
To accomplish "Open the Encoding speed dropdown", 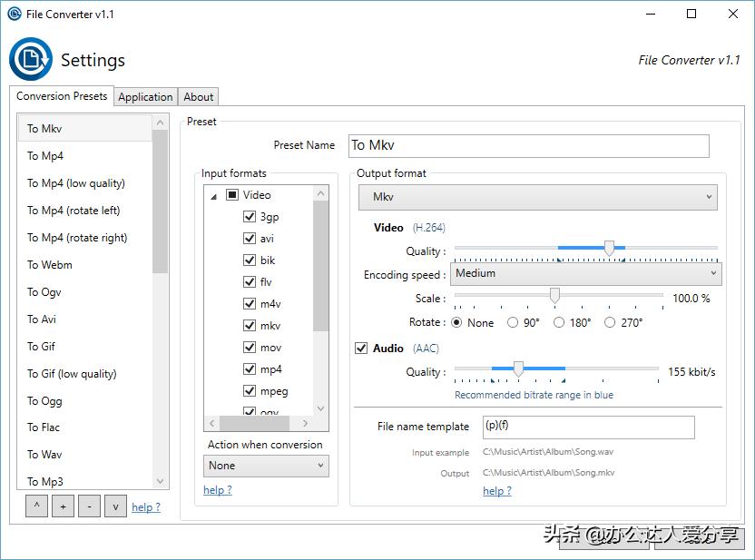I will tap(585, 273).
